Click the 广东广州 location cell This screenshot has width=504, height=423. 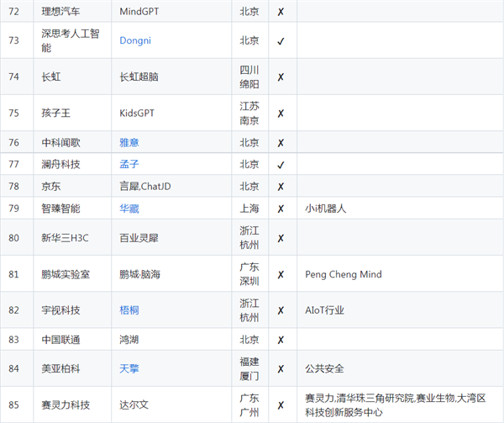[249, 405]
